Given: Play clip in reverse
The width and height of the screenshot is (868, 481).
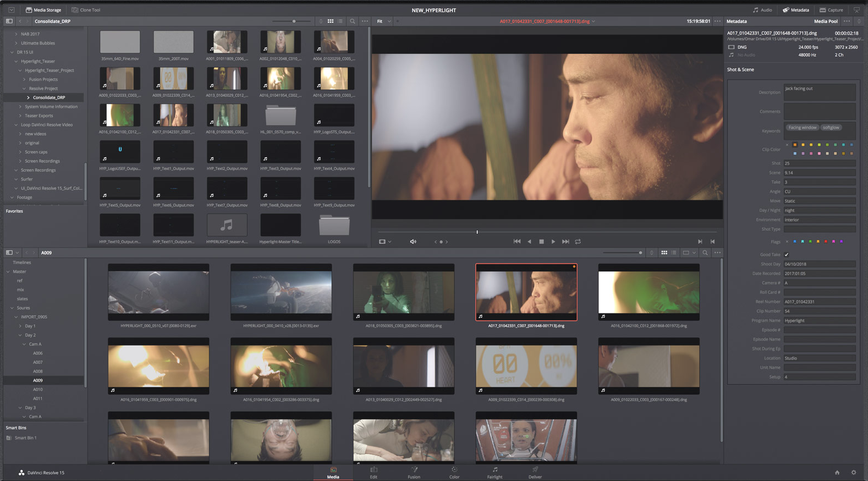Looking at the screenshot, I should click(529, 242).
